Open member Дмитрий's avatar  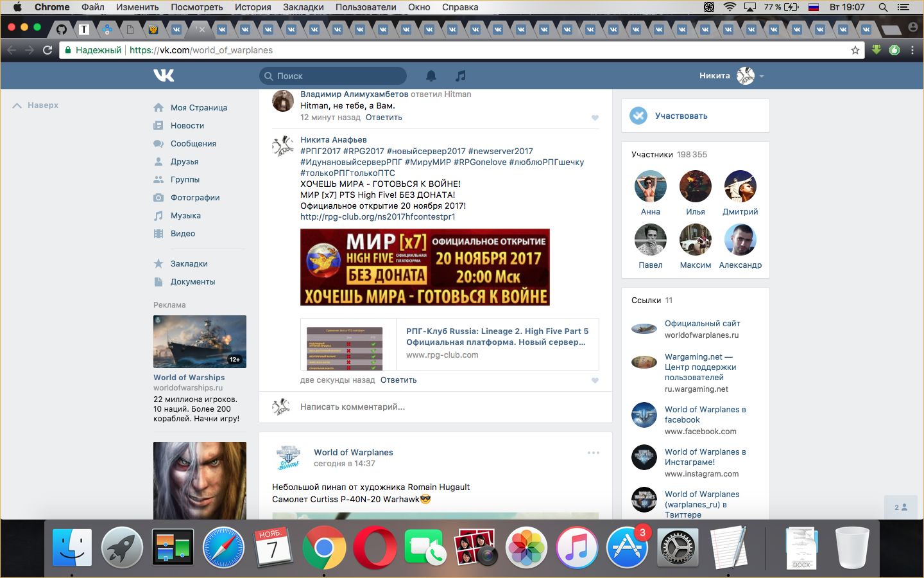pyautogui.click(x=740, y=187)
